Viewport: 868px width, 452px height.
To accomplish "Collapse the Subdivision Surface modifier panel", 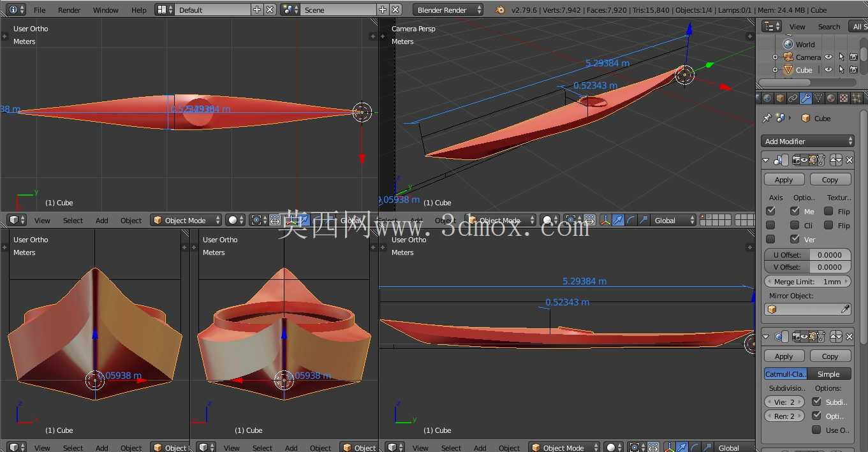I will [767, 337].
